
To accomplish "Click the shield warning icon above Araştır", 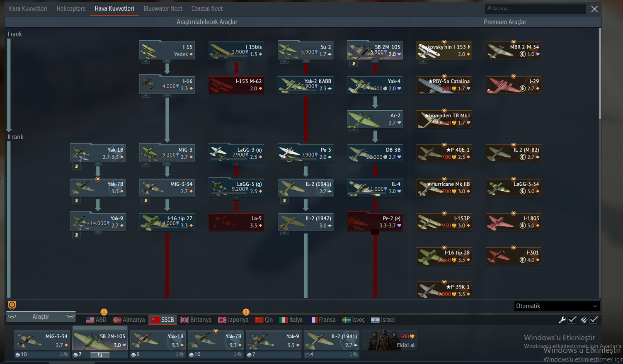I will pyautogui.click(x=12, y=306).
